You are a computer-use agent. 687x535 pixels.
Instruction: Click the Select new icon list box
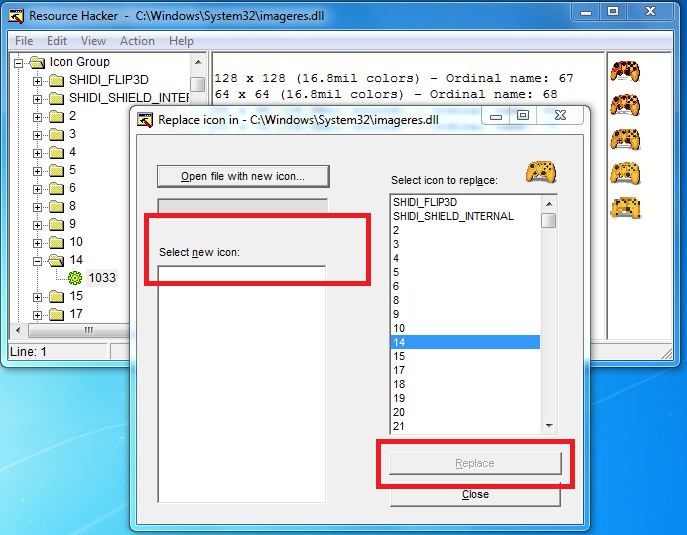(x=241, y=384)
